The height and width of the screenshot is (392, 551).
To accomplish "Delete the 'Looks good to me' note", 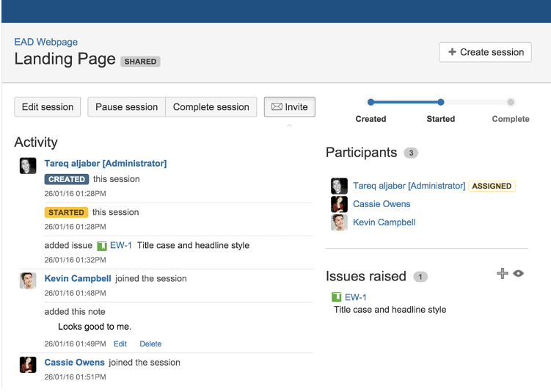I will [150, 344].
